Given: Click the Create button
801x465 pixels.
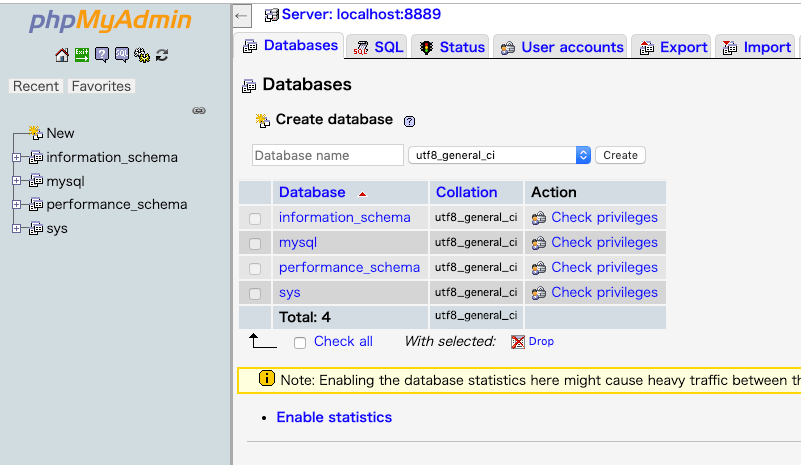Looking at the screenshot, I should pos(620,155).
